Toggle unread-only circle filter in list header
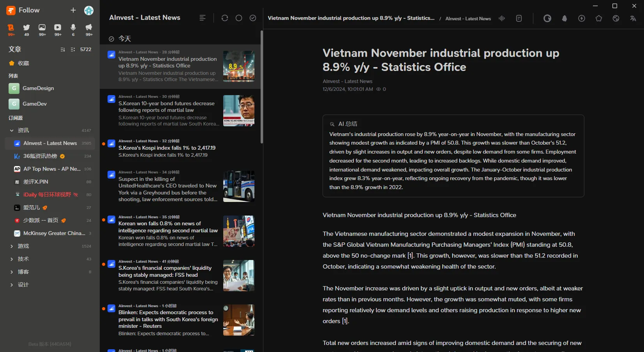Screen dimensions: 644x352 (x=239, y=18)
